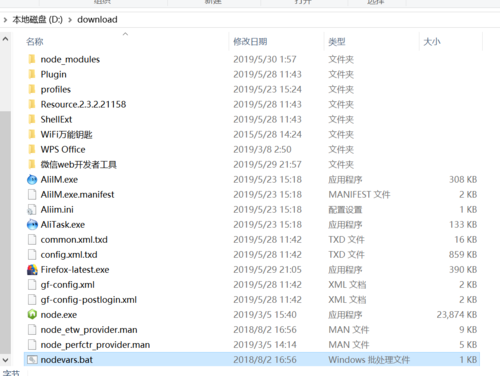The height and width of the screenshot is (376, 500).
Task: Sort files by 大小 column header
Action: click(x=432, y=42)
